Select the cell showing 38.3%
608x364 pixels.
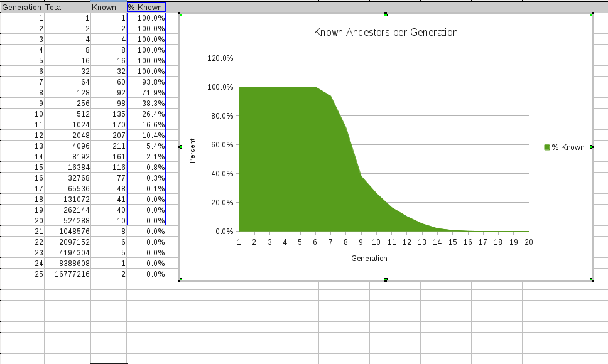point(146,104)
